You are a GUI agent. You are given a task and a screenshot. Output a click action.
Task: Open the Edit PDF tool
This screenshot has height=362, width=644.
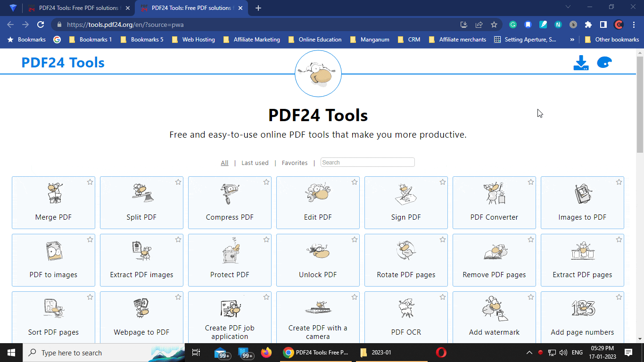[x=318, y=203]
